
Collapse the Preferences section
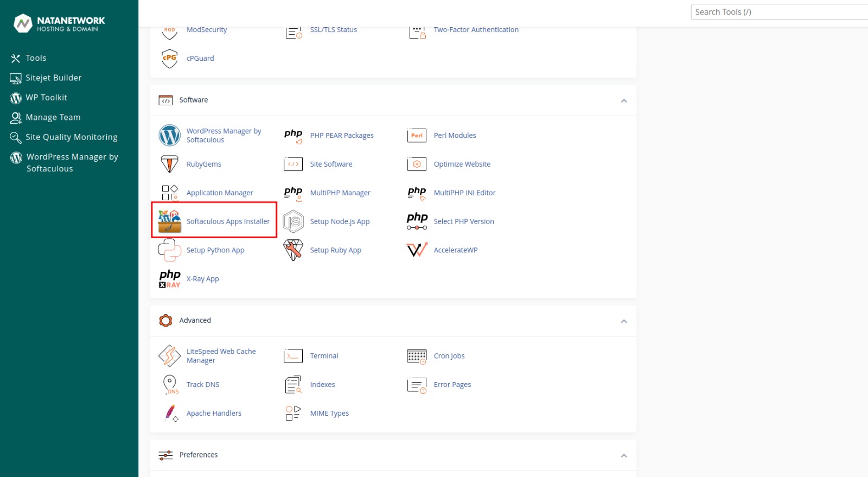[624, 456]
